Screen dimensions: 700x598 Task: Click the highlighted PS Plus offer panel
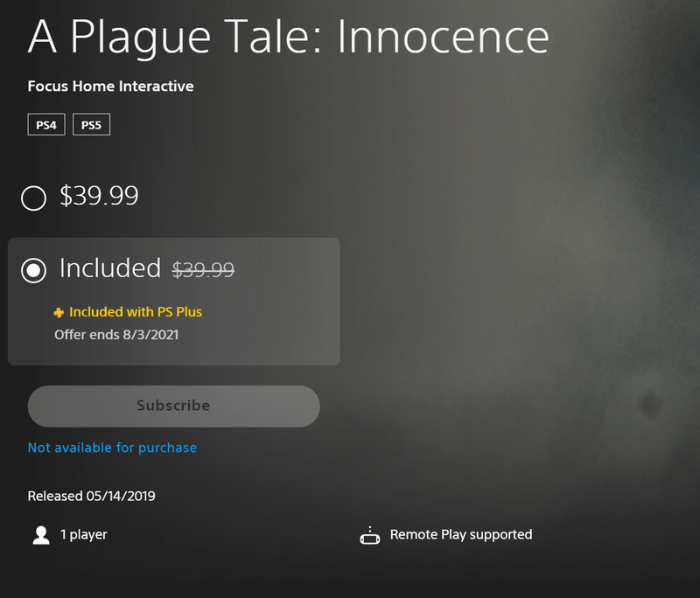coord(173,302)
